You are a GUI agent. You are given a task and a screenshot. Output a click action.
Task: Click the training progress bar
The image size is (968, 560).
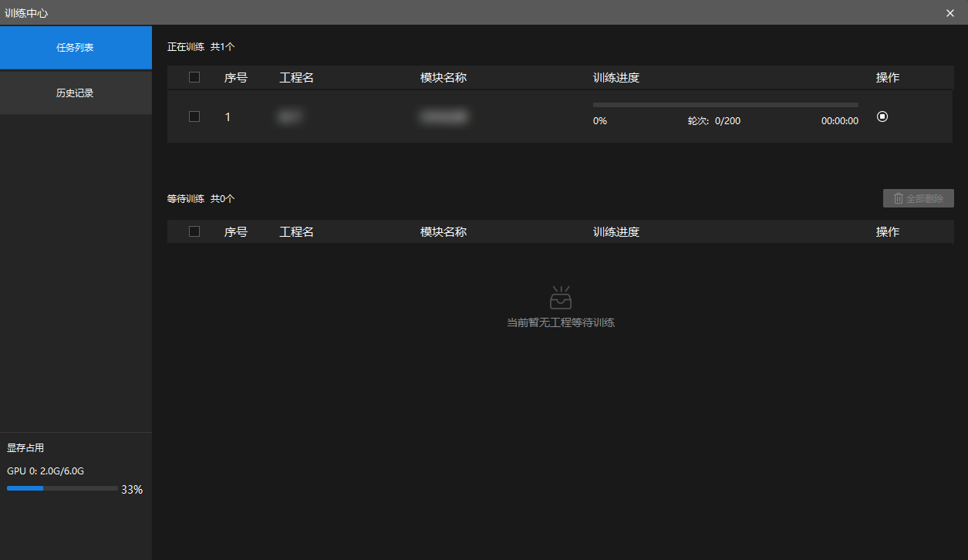click(x=726, y=105)
